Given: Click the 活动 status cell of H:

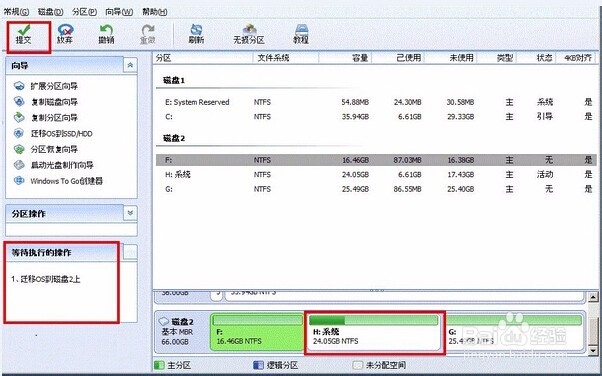Looking at the screenshot, I should [x=545, y=175].
